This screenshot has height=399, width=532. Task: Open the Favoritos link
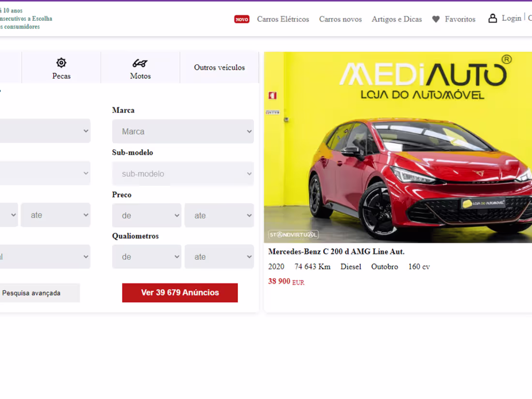point(460,19)
